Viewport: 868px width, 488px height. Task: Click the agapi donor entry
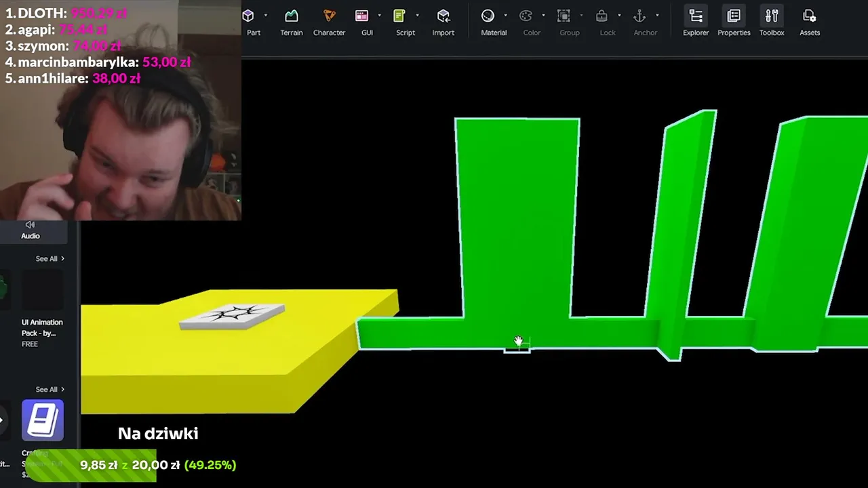click(56, 29)
